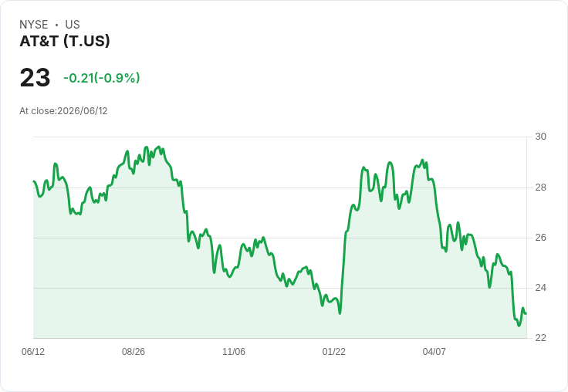Click the 22 price axis label
Image resolution: width=568 pixels, height=392 pixels.
tap(540, 338)
